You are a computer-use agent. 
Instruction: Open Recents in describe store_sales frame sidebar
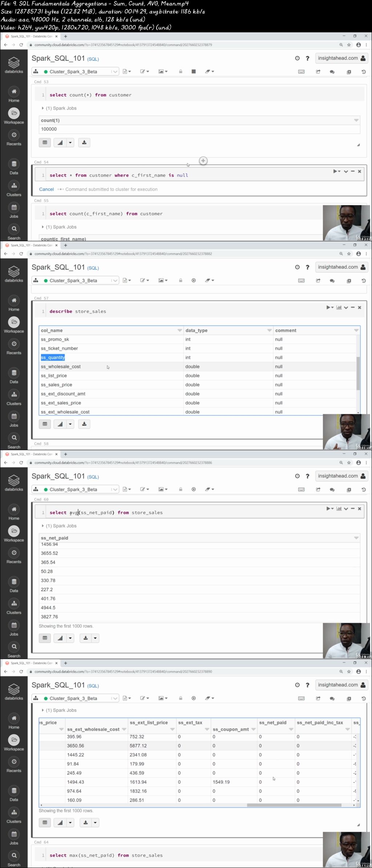click(x=14, y=347)
